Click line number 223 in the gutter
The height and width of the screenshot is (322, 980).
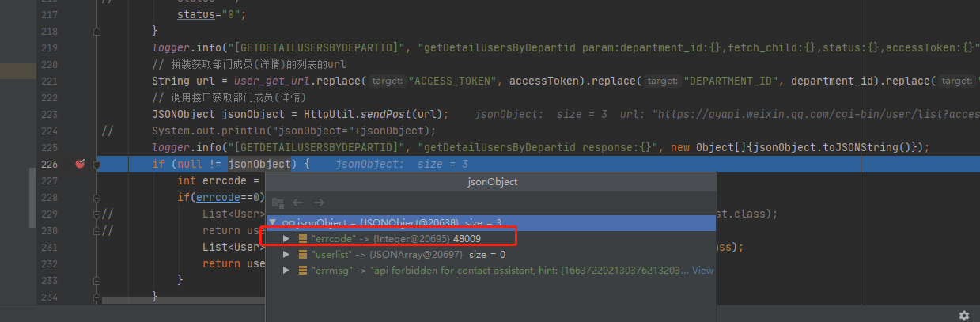coord(51,114)
